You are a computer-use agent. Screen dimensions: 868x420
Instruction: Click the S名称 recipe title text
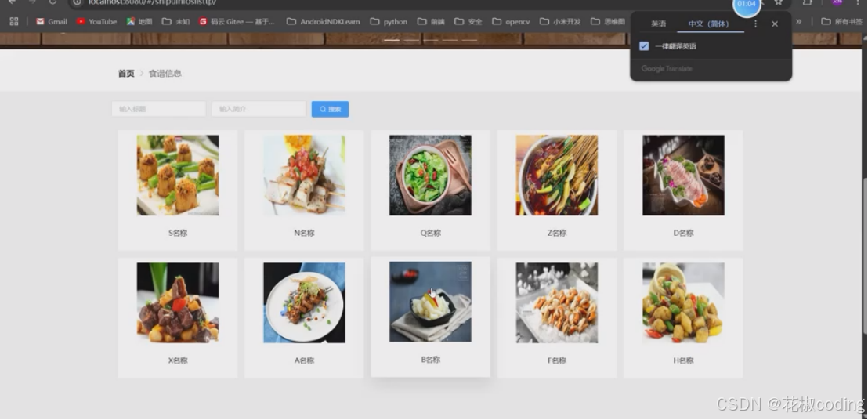click(x=178, y=233)
